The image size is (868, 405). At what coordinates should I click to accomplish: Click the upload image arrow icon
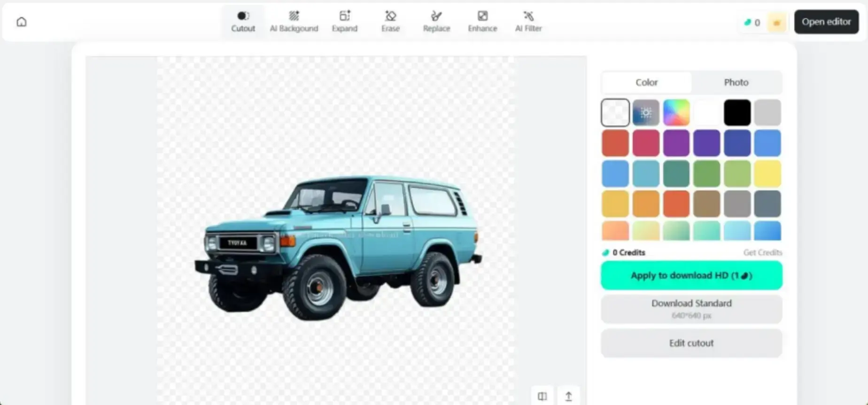point(568,396)
